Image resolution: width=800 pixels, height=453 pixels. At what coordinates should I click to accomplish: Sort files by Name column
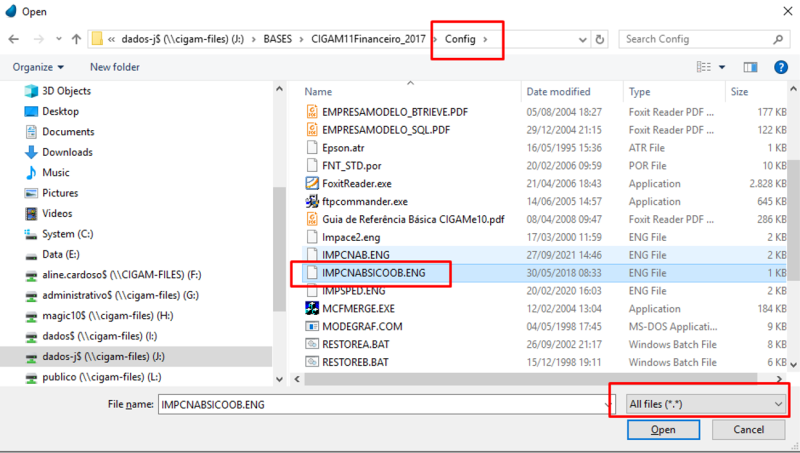point(318,92)
